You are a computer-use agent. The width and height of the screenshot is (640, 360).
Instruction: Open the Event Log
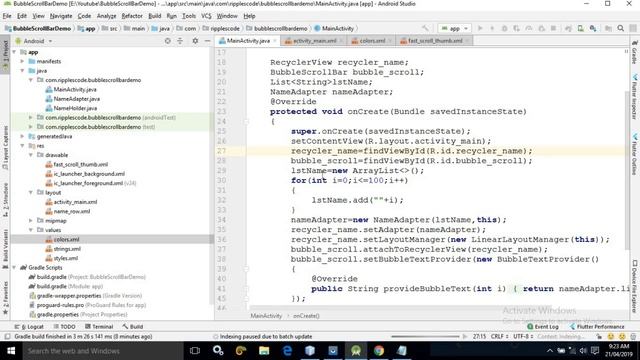coord(543,327)
